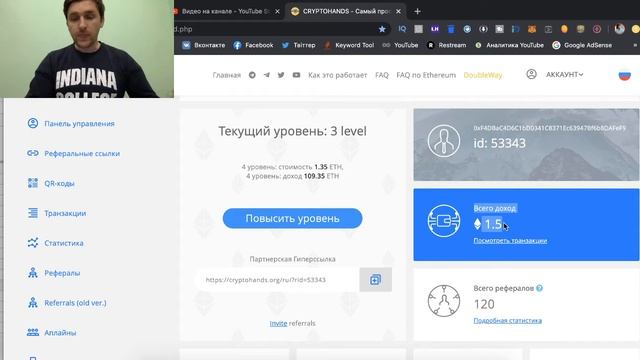Click the wallet address above the id
Image resolution: width=640 pixels, height=360 pixels.
[549, 128]
